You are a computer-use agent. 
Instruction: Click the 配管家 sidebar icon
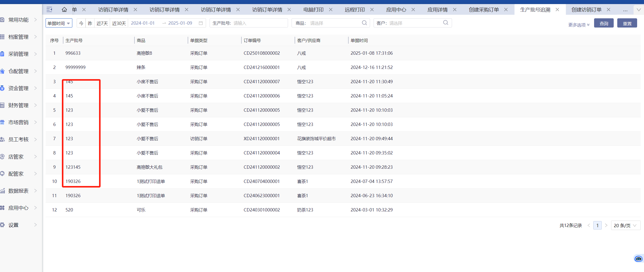(x=2, y=174)
